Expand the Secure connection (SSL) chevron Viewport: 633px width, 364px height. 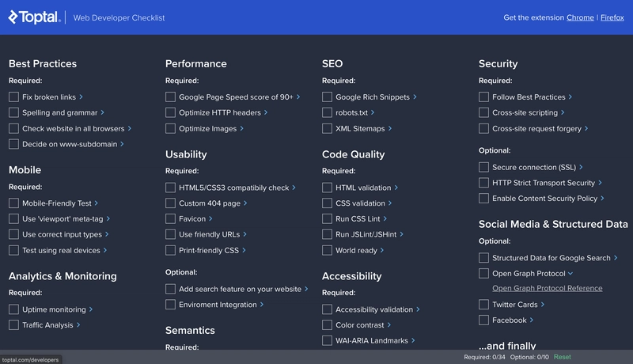(581, 167)
